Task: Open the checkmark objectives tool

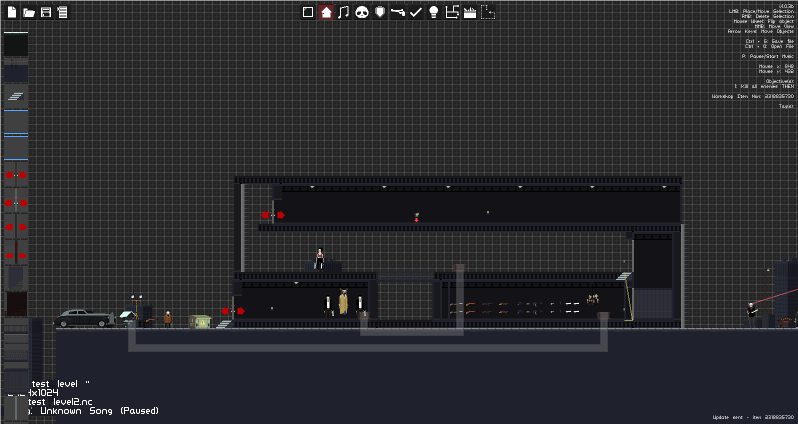Action: 416,12
